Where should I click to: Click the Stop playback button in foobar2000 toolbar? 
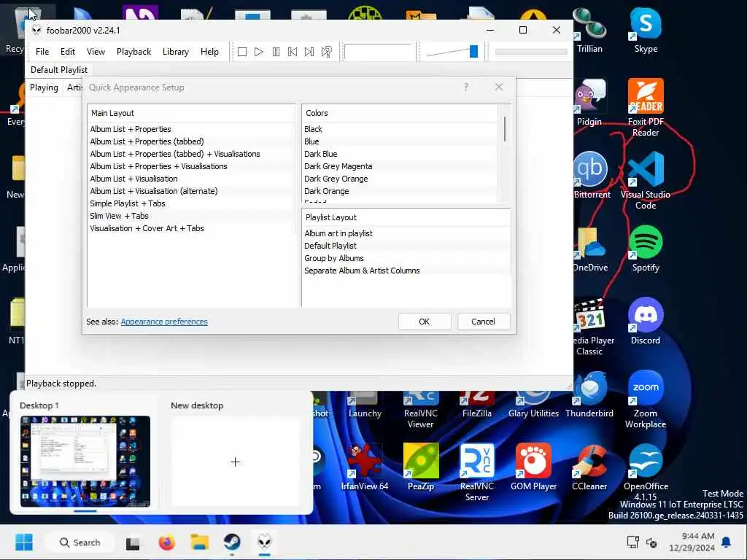[242, 52]
